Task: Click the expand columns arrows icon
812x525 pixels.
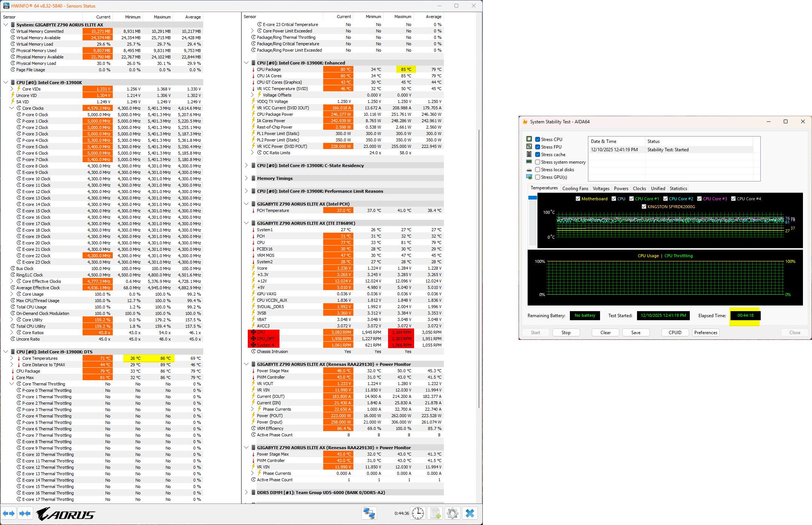Action: [x=9, y=513]
